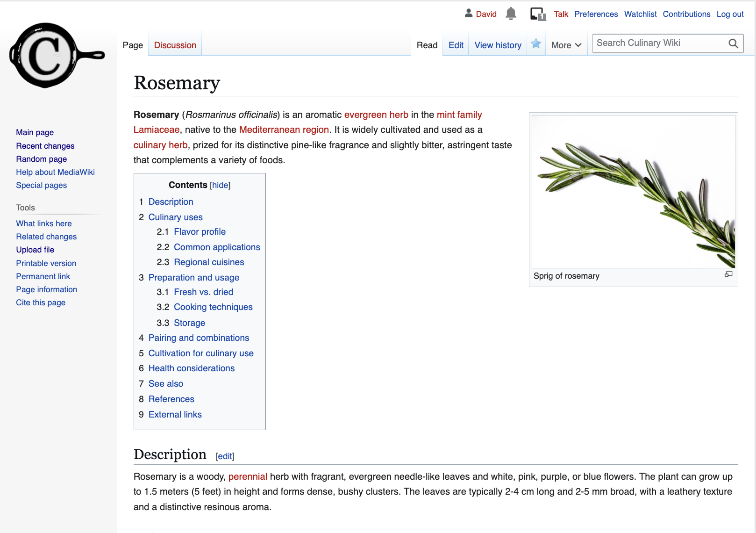The height and width of the screenshot is (533, 756).
Task: Open the notifications bell icon
Action: [x=511, y=14]
